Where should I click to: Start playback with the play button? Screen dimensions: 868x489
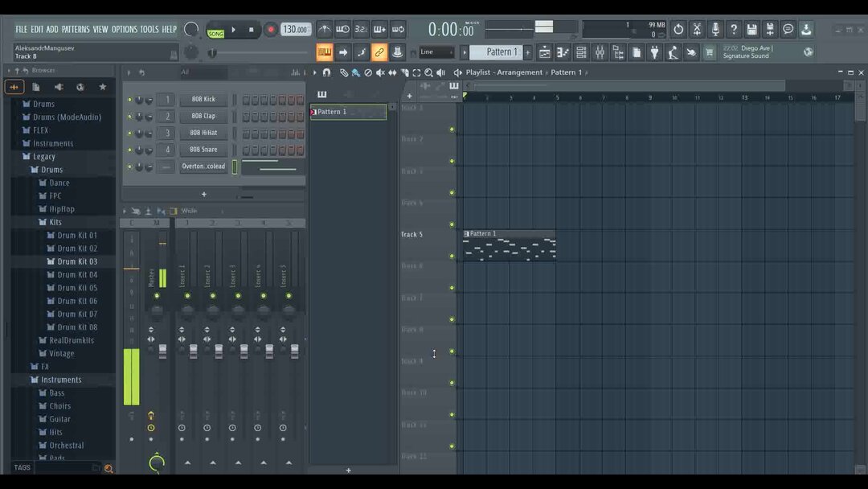(x=234, y=29)
